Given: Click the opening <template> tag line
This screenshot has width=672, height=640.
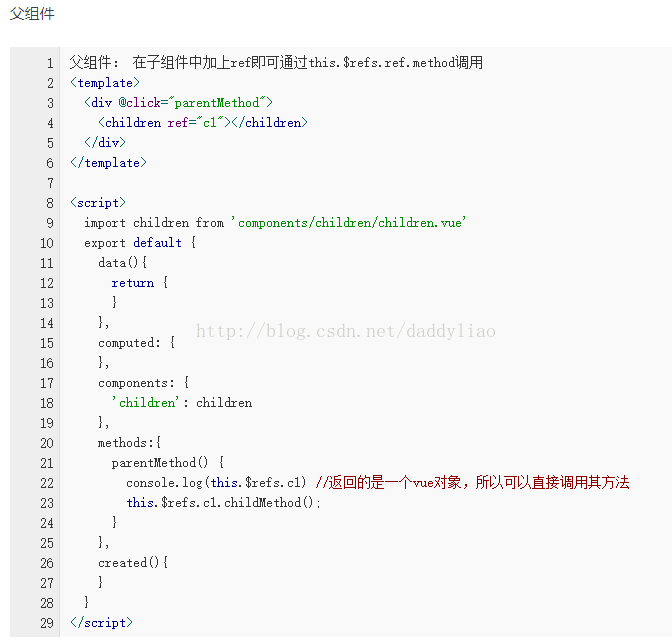Looking at the screenshot, I should 105,83.
